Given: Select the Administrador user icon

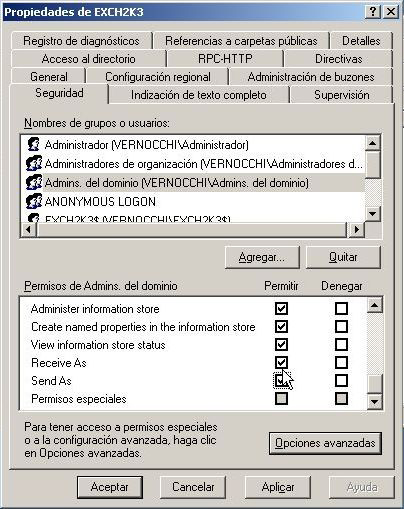Looking at the screenshot, I should 33,144.
